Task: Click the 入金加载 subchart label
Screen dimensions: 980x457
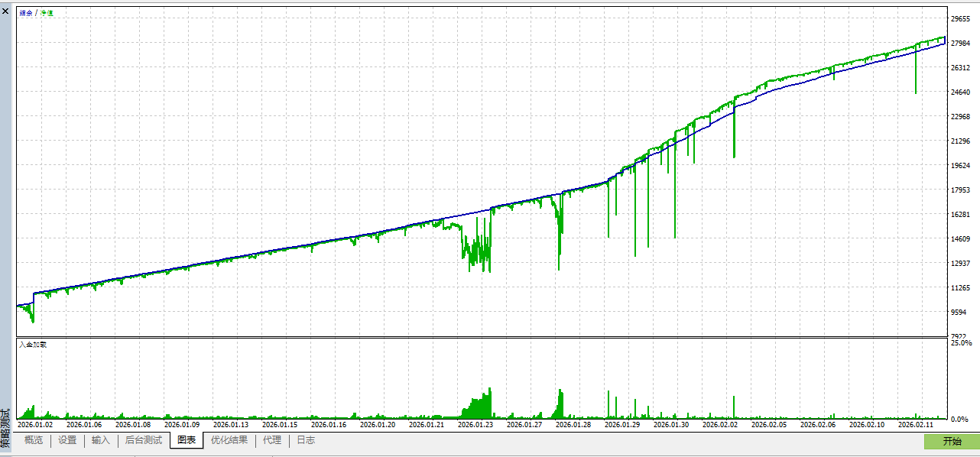Action: tap(33, 345)
